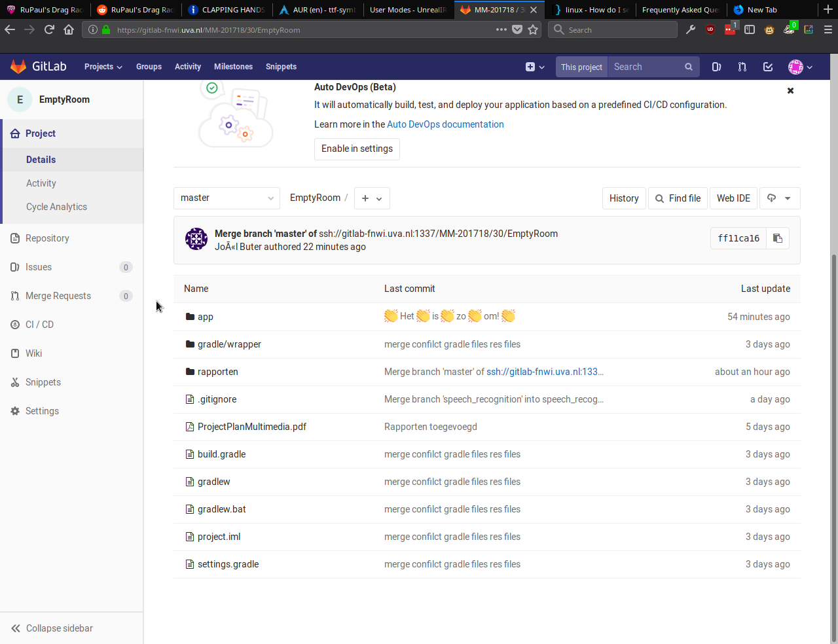The image size is (838, 644).
Task: Copy commit SHA with the clipboard icon
Action: tap(778, 238)
